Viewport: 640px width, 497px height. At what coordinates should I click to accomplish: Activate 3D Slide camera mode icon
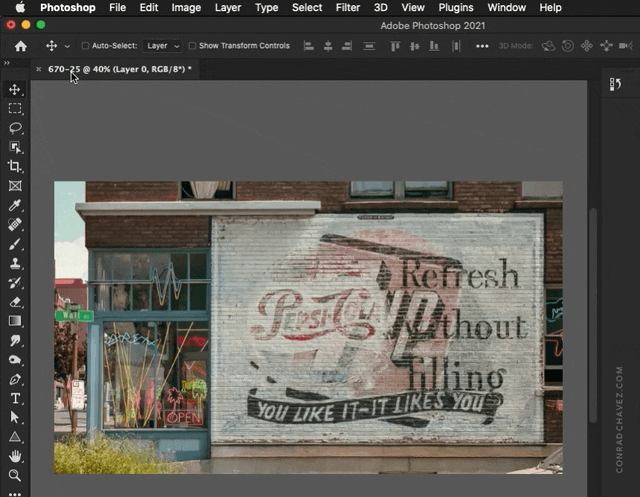click(x=606, y=46)
